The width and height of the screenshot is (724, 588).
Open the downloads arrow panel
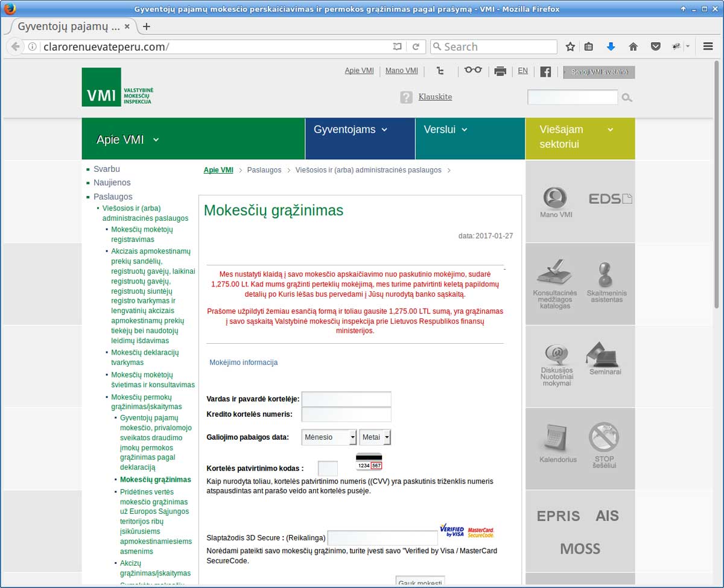click(x=611, y=46)
